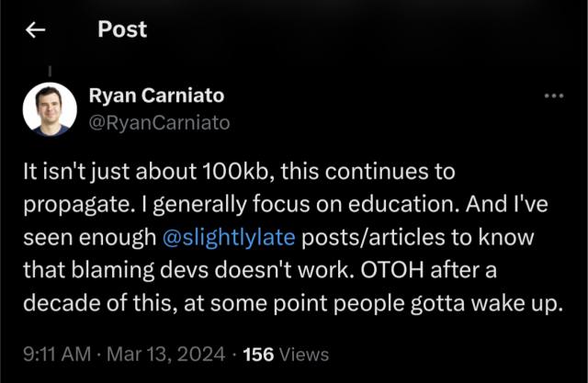Click the word "propagate" in the post

pos(69,205)
